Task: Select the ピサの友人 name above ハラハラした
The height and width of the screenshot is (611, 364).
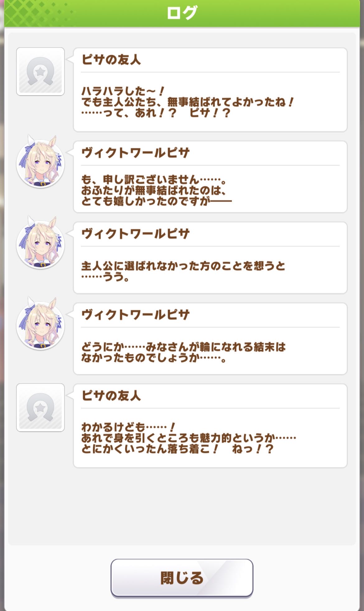Action: click(111, 59)
